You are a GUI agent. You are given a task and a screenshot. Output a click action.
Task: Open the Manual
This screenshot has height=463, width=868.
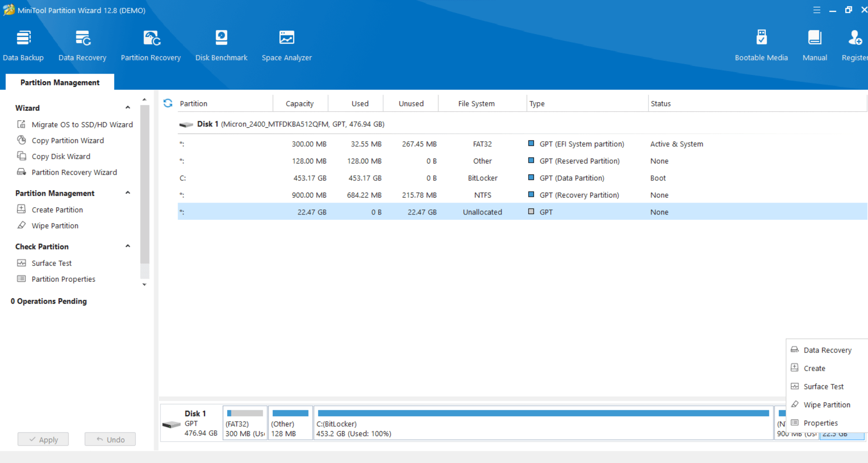814,45
